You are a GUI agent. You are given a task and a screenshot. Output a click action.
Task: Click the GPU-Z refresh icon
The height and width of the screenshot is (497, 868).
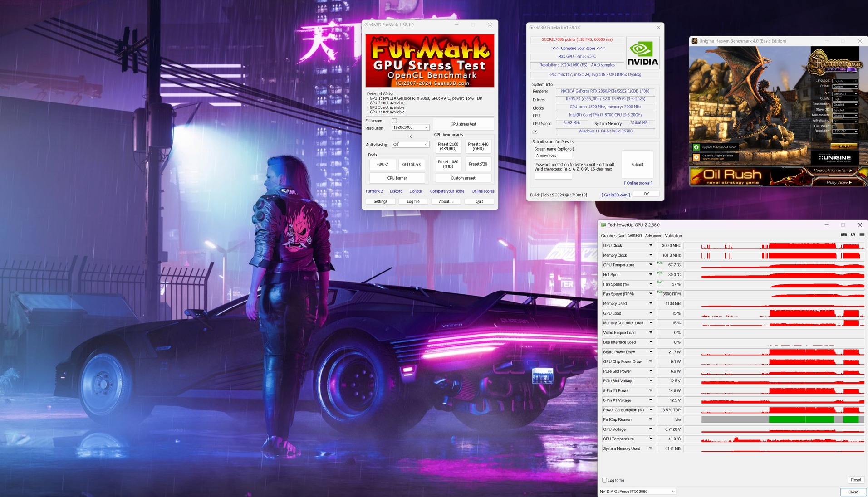tap(853, 234)
